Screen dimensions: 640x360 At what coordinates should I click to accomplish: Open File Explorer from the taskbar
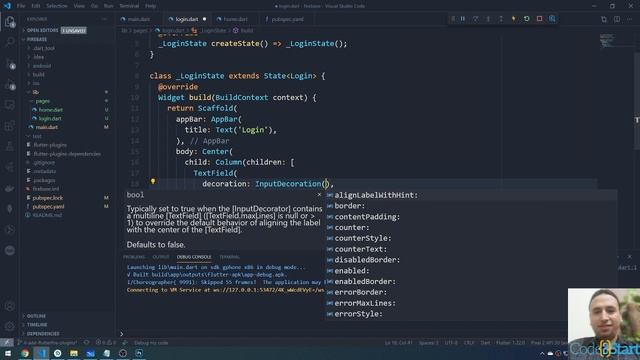pos(74,353)
